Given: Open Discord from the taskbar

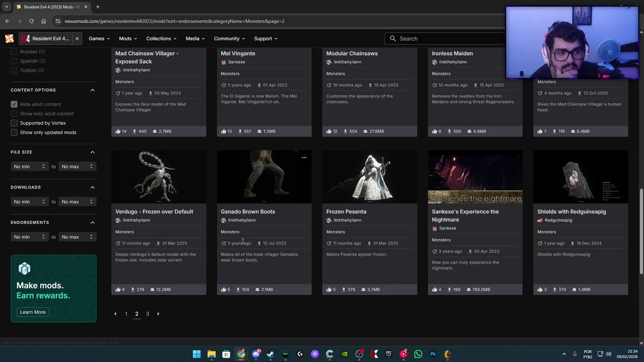Looking at the screenshot, I should tap(256, 354).
